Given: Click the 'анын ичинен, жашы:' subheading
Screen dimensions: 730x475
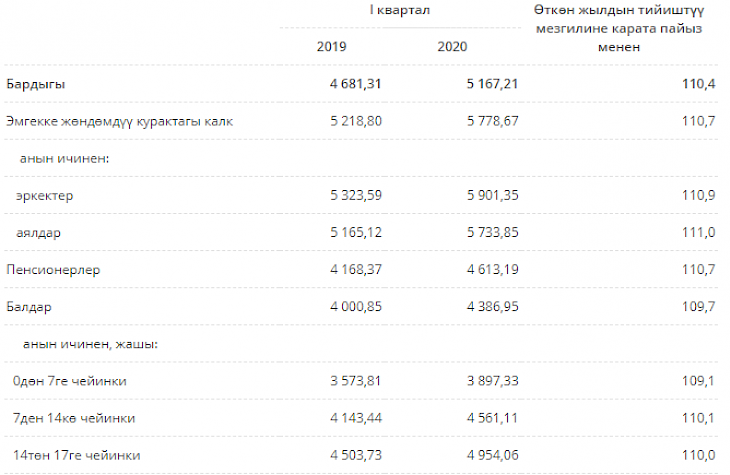Looking at the screenshot, I should (x=87, y=344).
